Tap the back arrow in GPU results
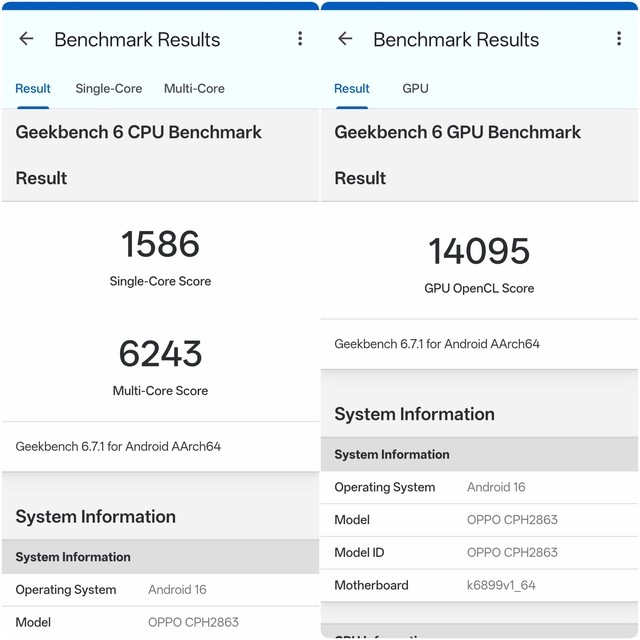 coord(345,39)
